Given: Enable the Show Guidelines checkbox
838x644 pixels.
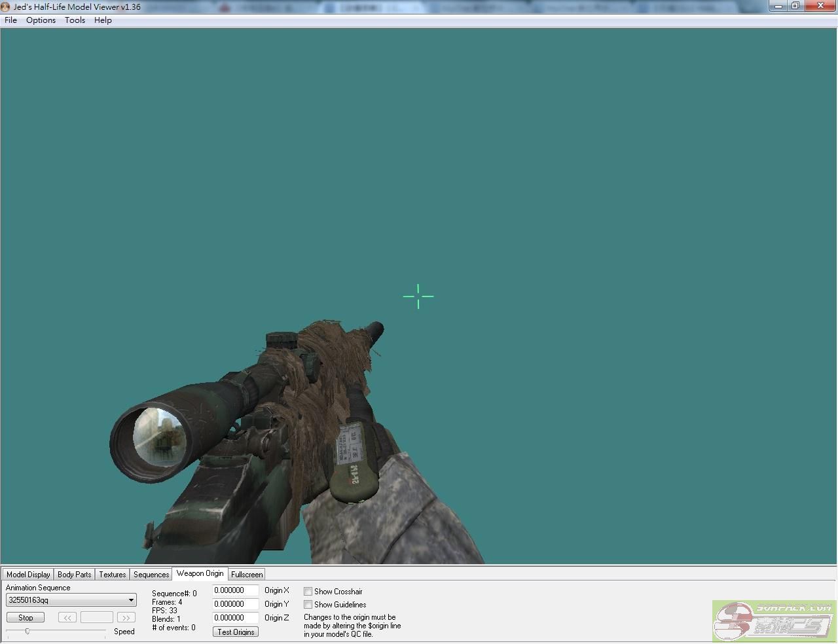Looking at the screenshot, I should (x=308, y=605).
